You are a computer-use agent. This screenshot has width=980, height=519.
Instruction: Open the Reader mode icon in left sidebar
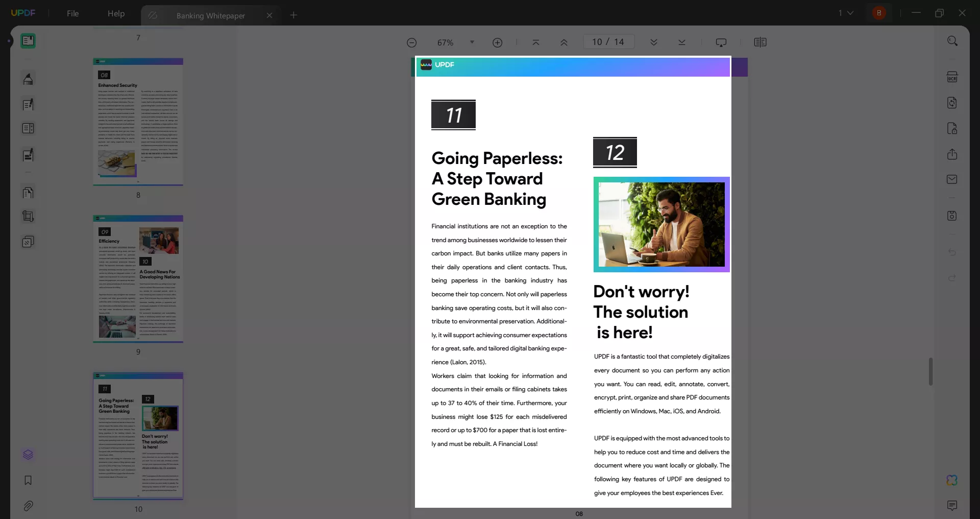click(28, 41)
